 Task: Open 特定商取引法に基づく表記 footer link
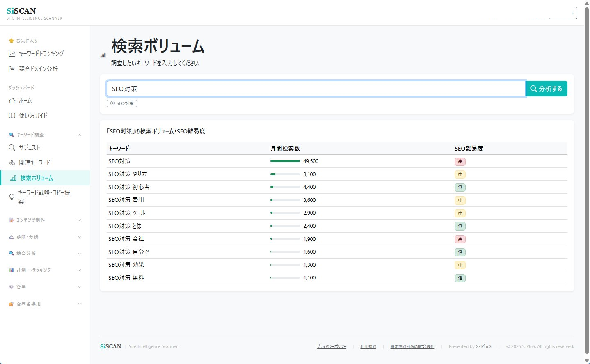[412, 347]
